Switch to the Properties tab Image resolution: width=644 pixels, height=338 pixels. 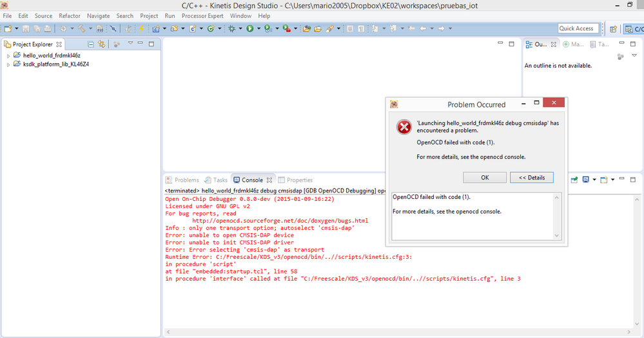(295, 180)
